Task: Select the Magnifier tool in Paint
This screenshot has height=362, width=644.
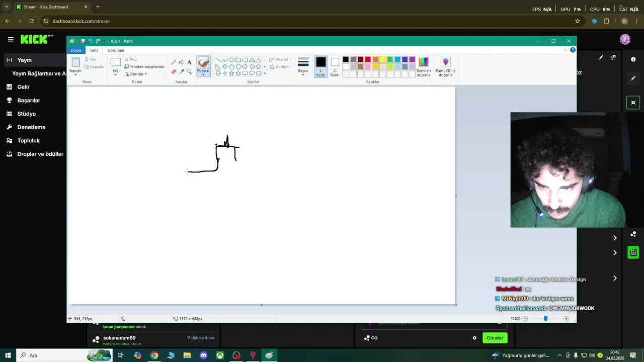Action: pos(189,71)
